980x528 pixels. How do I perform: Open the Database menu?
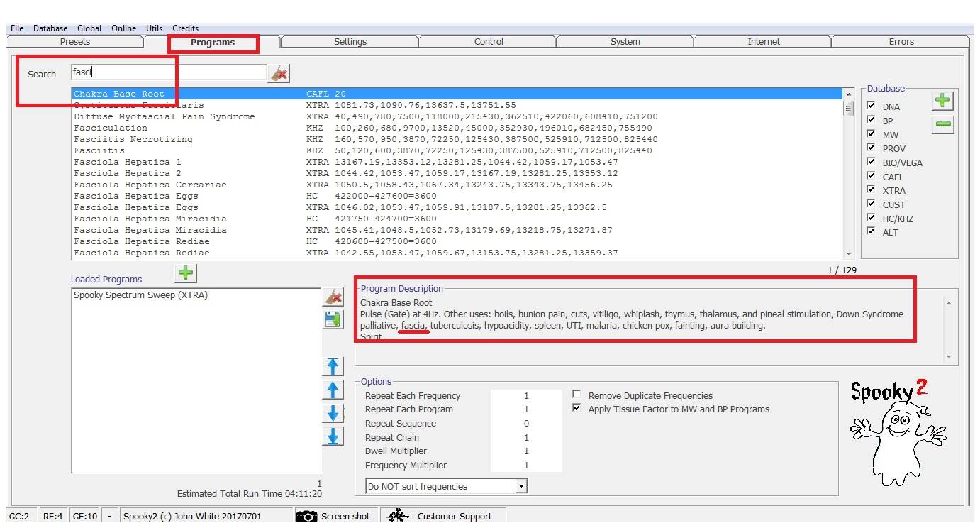click(50, 28)
